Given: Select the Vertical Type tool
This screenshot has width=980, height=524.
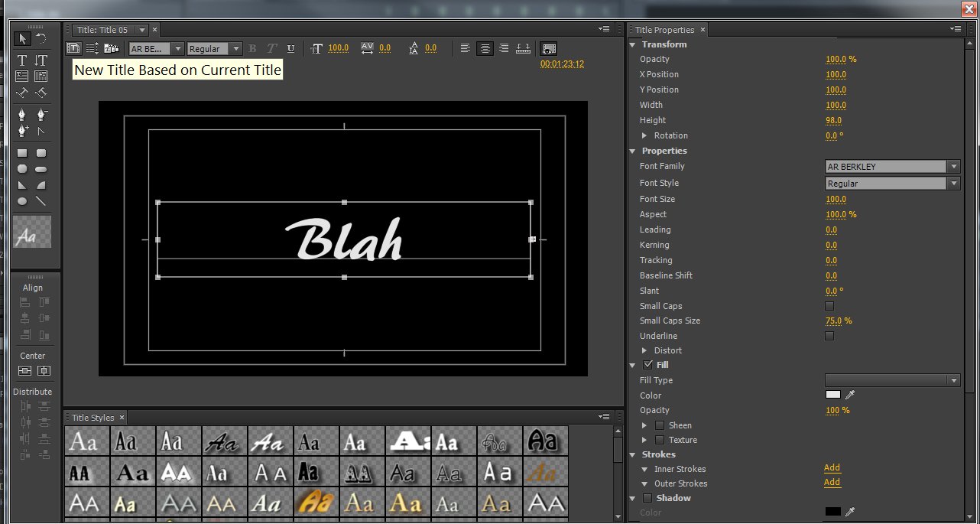Looking at the screenshot, I should click(41, 60).
